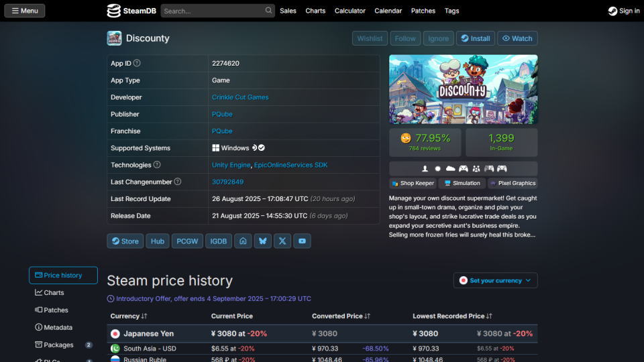Click the Discounty app icon
Image resolution: width=644 pixels, height=362 pixels.
coord(114,38)
